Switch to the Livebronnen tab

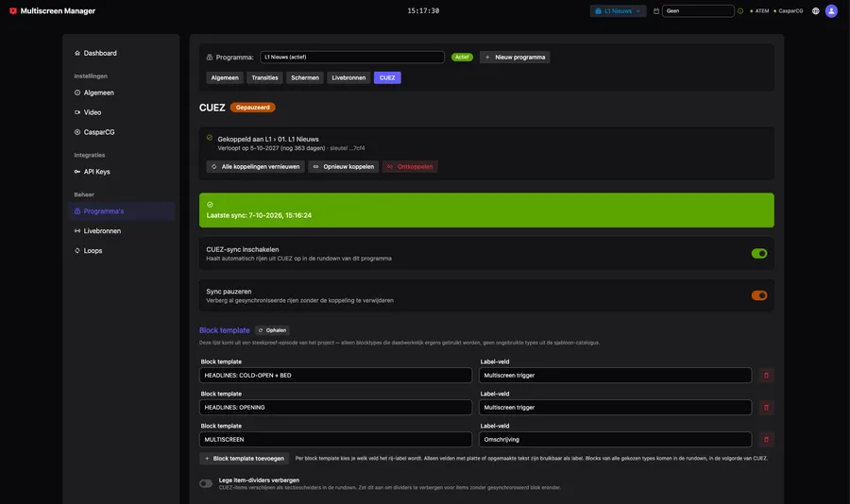(x=348, y=78)
